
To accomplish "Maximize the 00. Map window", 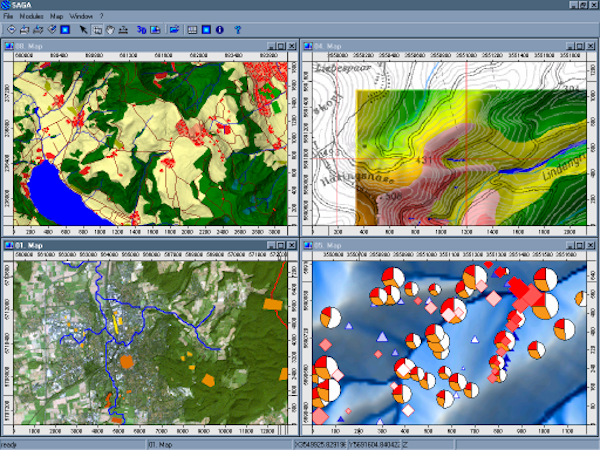I will (279, 45).
